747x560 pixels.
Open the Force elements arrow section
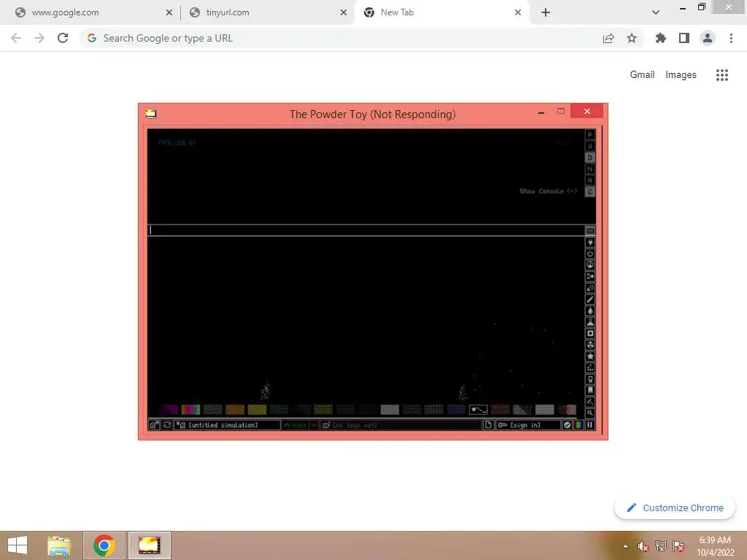[x=589, y=276]
